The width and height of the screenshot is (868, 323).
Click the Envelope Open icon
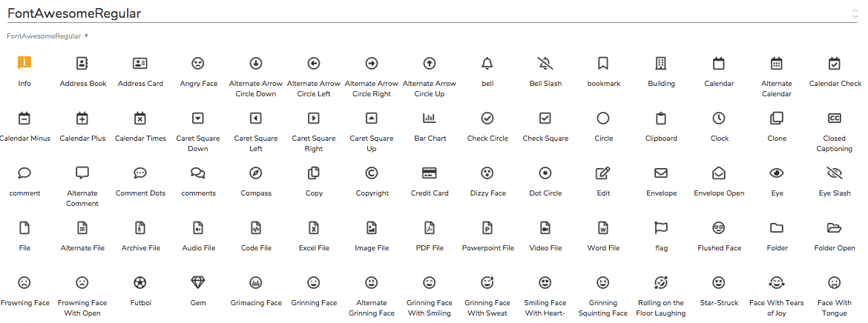[x=719, y=173]
